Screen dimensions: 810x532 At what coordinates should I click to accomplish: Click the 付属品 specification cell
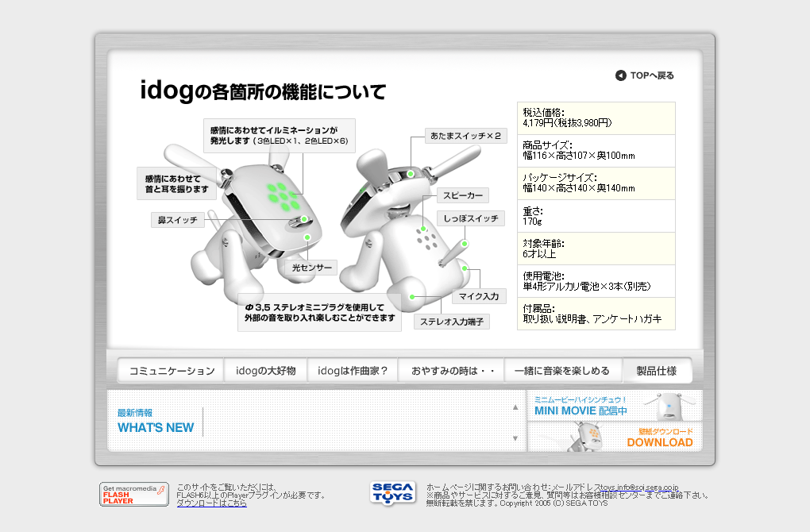tap(596, 314)
